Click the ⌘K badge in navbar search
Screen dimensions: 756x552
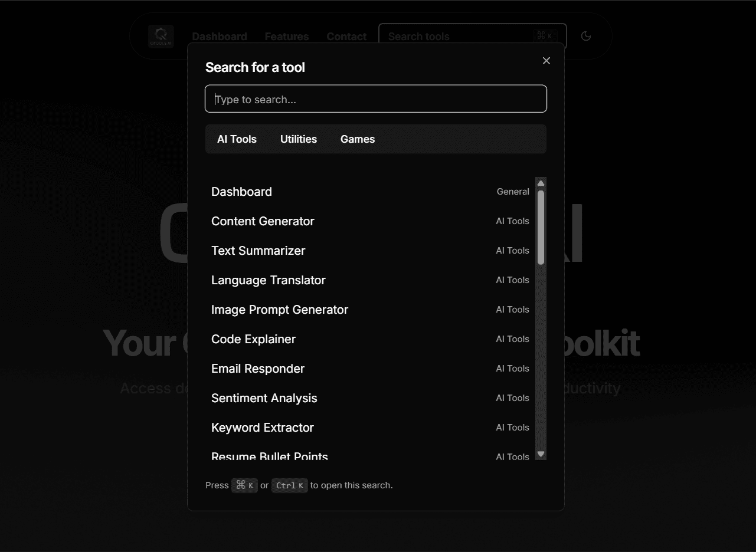(x=545, y=35)
